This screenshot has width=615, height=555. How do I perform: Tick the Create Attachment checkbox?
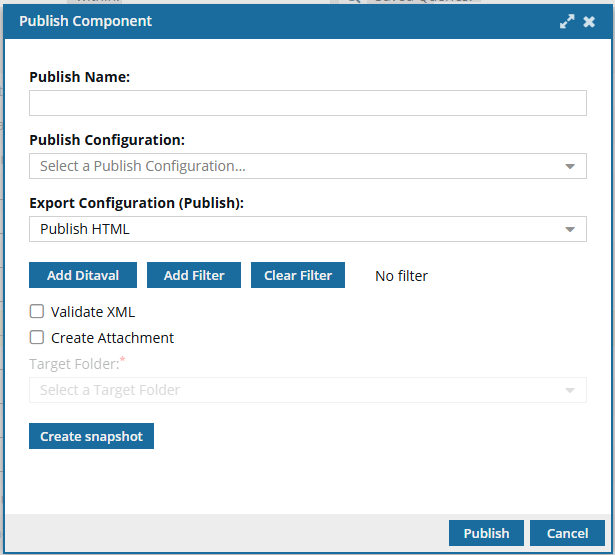pyautogui.click(x=37, y=337)
